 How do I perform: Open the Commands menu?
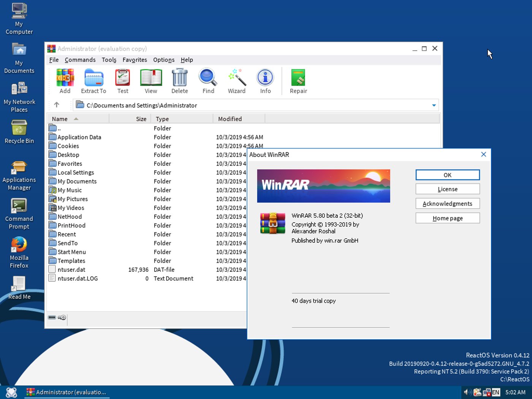coord(80,60)
